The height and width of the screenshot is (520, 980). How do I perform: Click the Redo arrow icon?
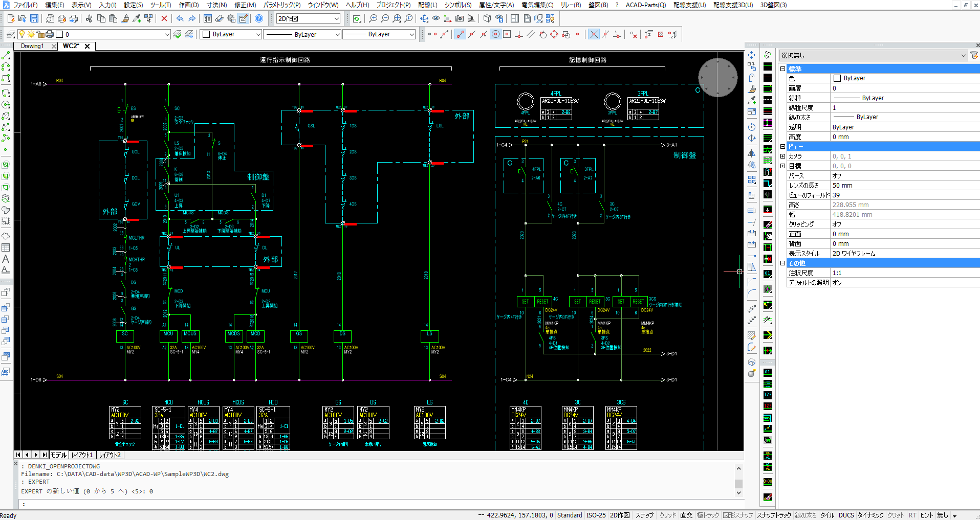tap(192, 18)
